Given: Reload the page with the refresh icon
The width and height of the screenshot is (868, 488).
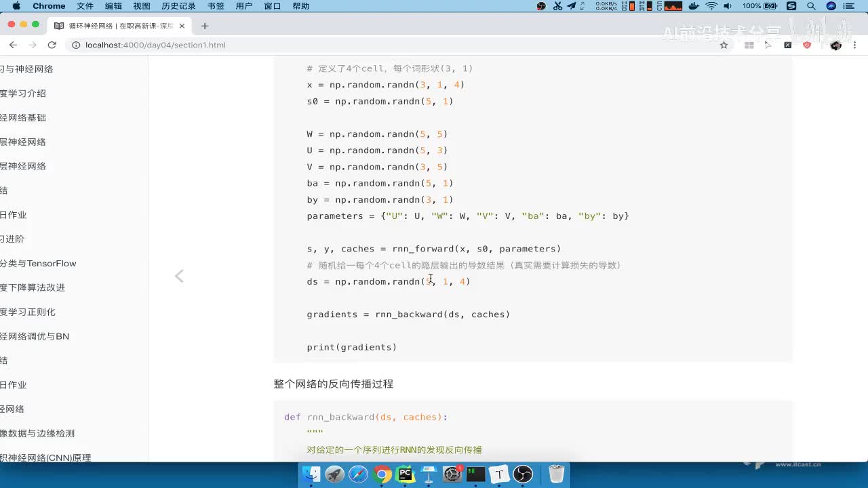Looking at the screenshot, I should coord(52,45).
